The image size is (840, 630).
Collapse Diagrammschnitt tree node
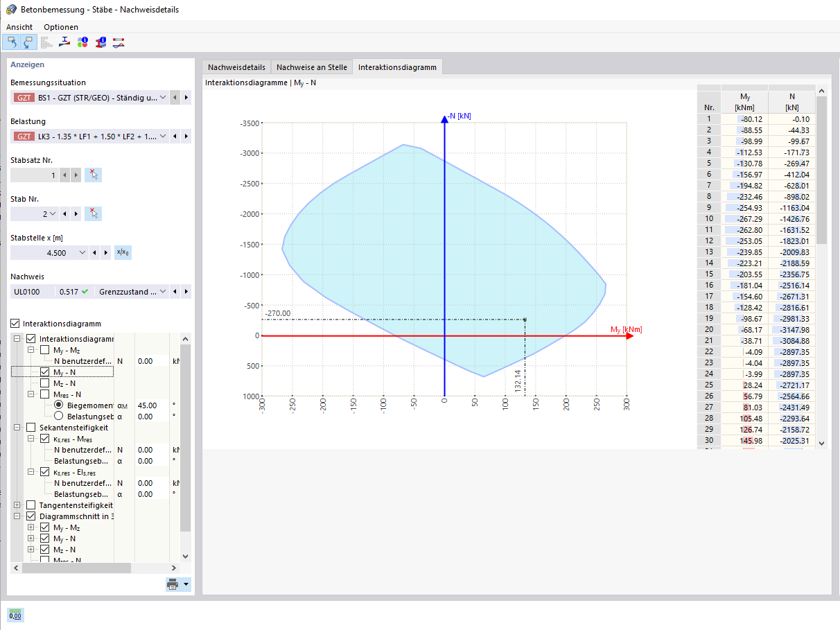17,516
